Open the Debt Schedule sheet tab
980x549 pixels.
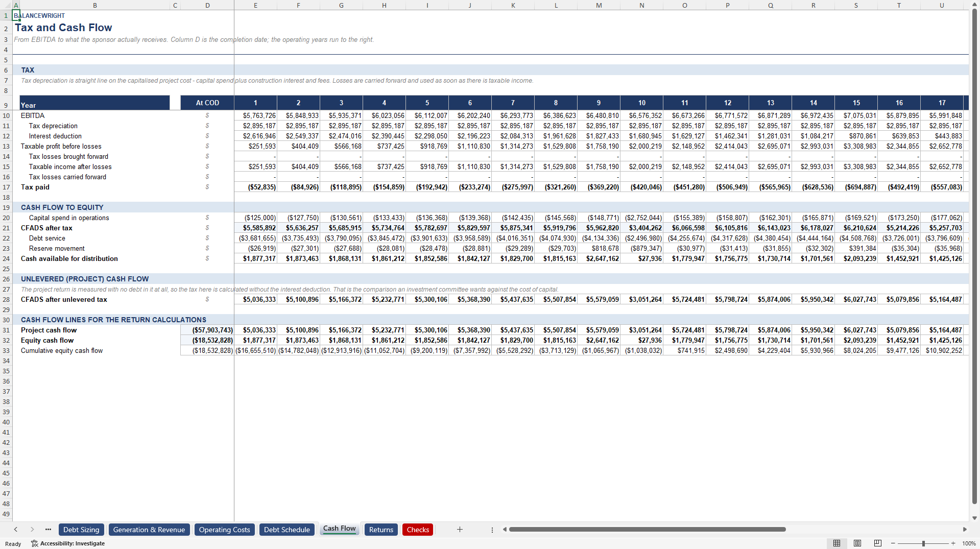(287, 530)
